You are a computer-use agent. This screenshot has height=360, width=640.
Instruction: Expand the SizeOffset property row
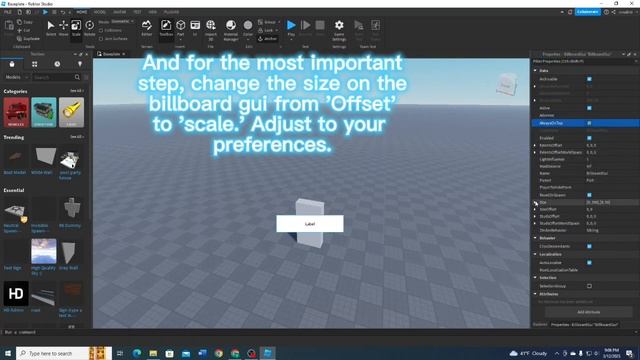535,209
